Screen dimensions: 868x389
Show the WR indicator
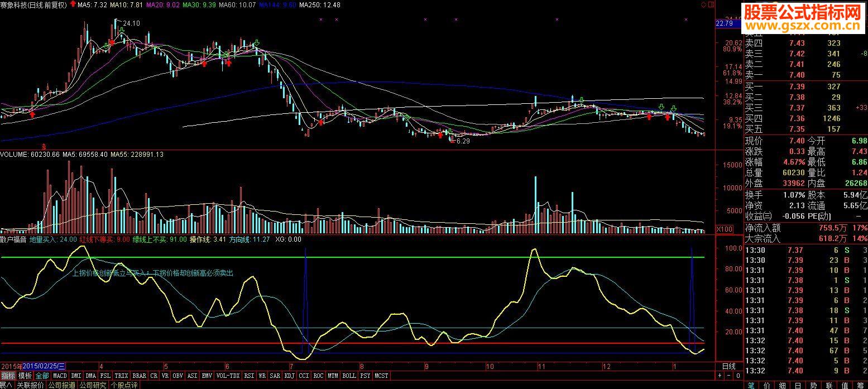262,376
